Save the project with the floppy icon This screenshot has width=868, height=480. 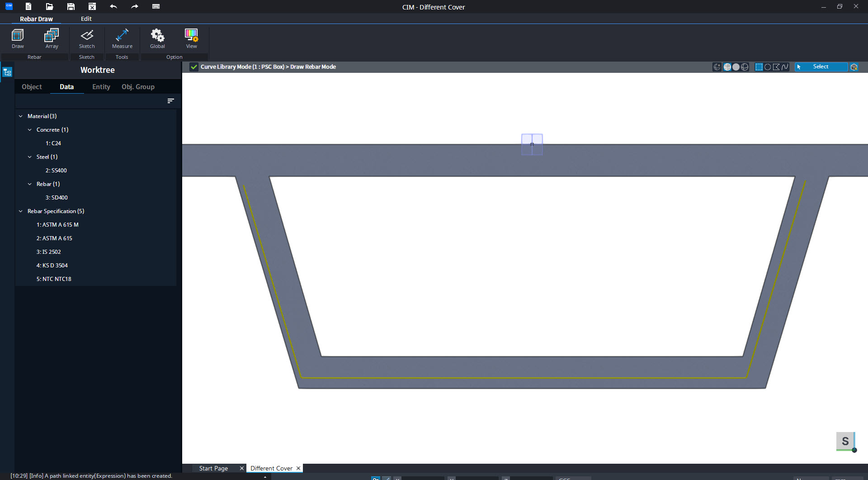point(71,6)
